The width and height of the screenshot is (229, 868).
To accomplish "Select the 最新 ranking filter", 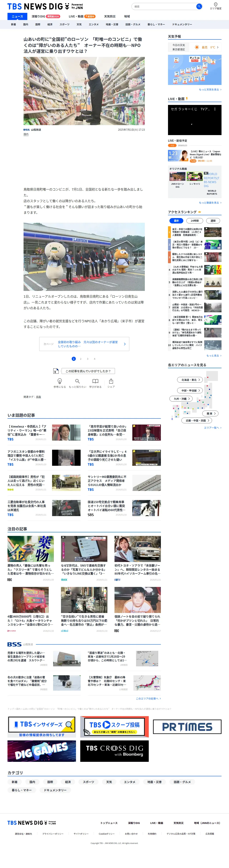I will coord(176,221).
